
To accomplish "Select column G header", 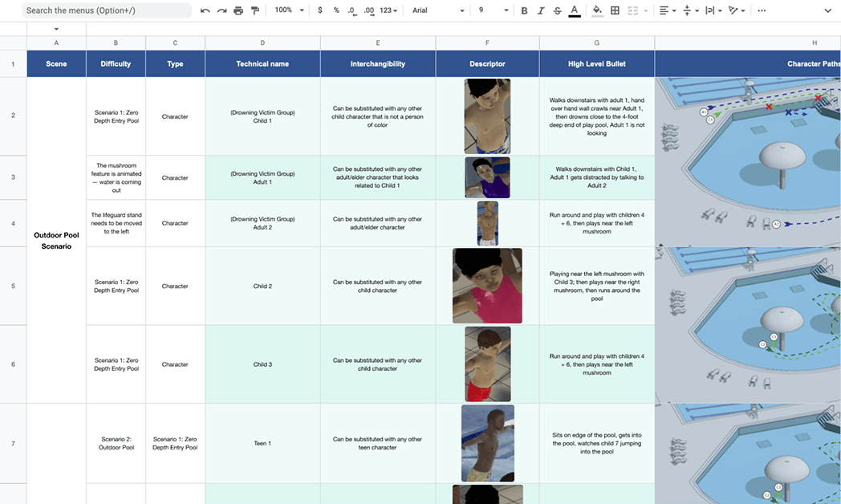I will coord(597,43).
